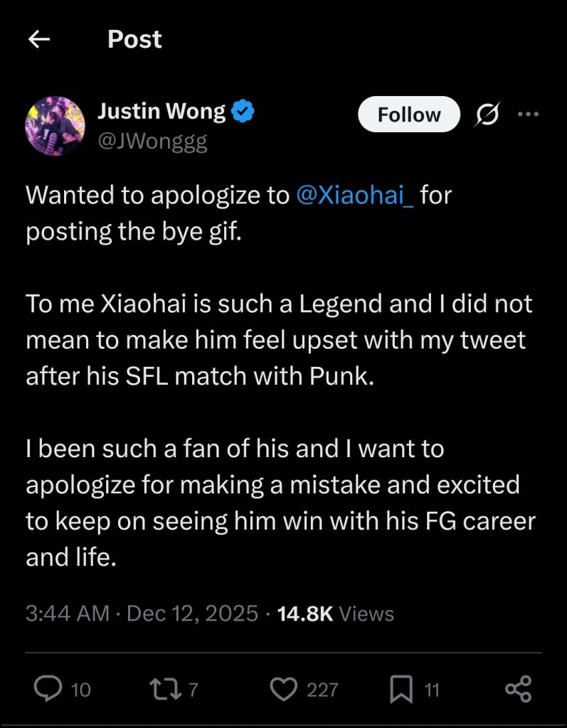Click the blue verified badge
This screenshot has height=728, width=567.
243,112
